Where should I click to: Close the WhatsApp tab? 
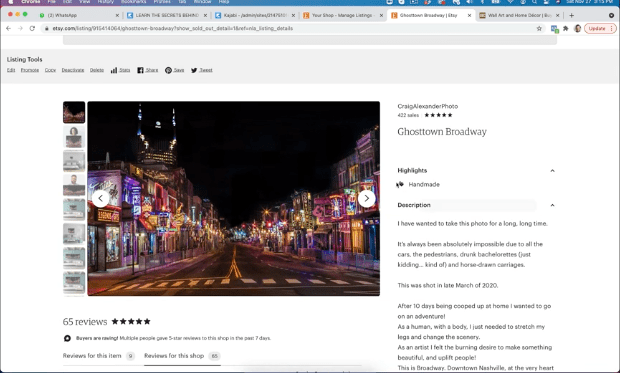117,15
